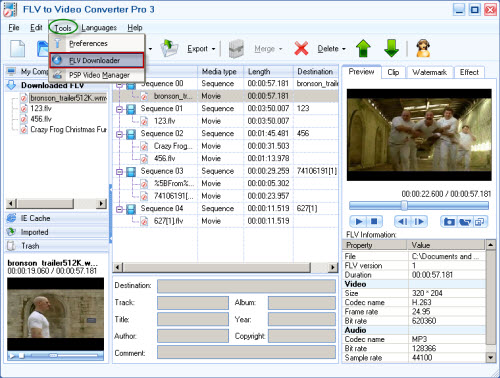Choose PSP Video Manager menu entry
500x378 pixels.
(97, 75)
